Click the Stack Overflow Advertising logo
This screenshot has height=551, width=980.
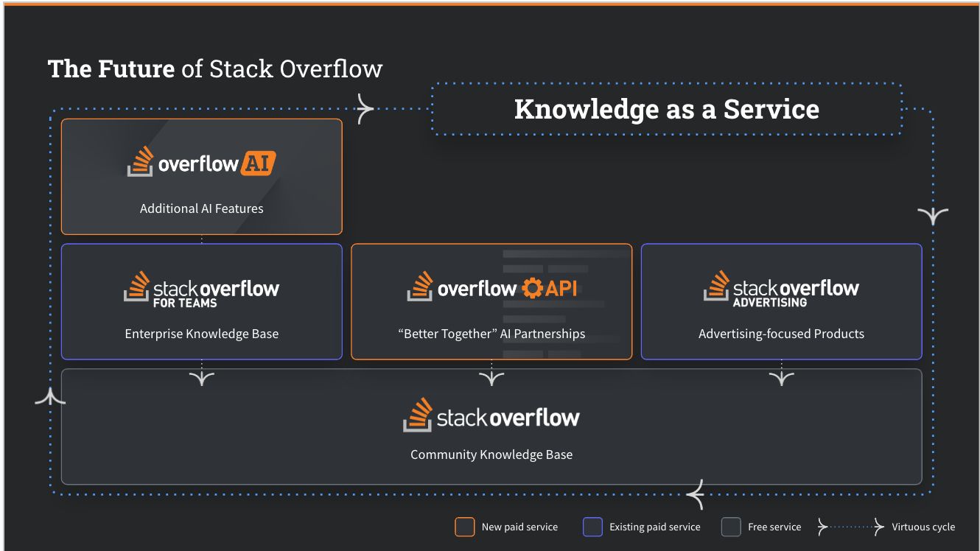pyautogui.click(x=781, y=289)
